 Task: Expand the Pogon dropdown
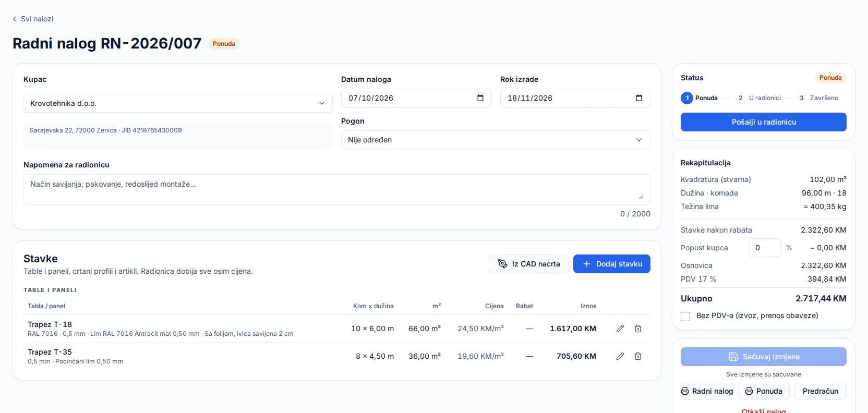pos(496,140)
